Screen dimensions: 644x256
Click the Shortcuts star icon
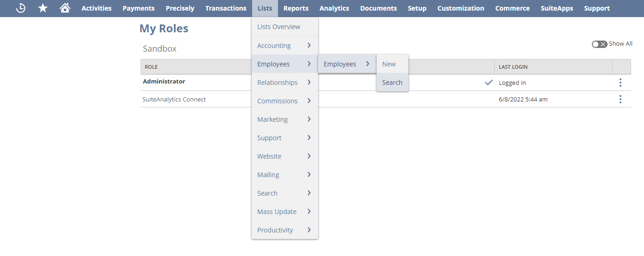[x=43, y=8]
